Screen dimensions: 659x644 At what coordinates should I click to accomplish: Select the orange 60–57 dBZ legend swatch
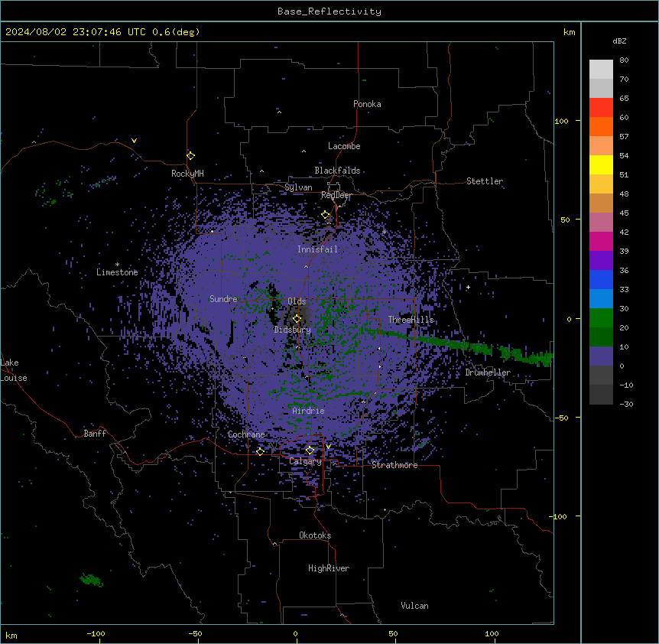(x=601, y=126)
